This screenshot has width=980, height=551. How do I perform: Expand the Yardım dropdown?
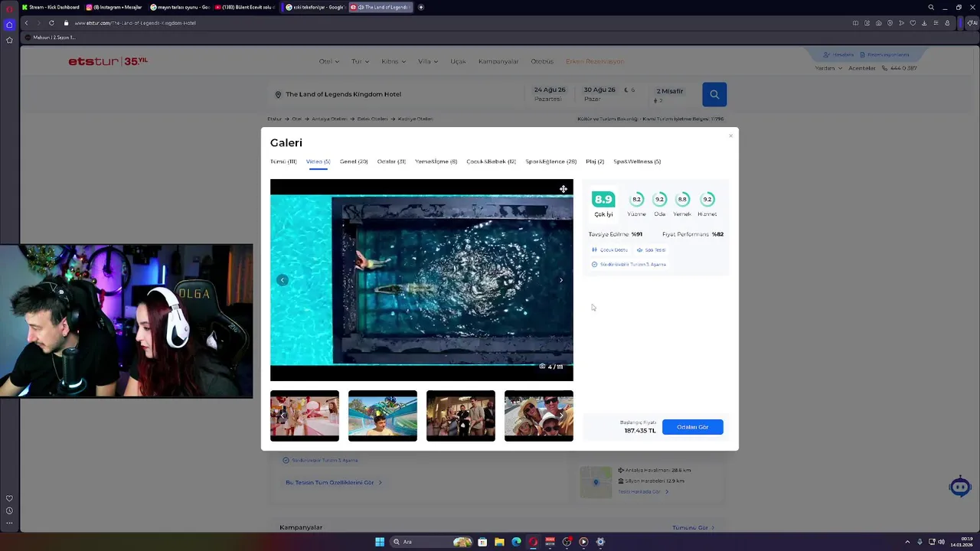tap(828, 68)
